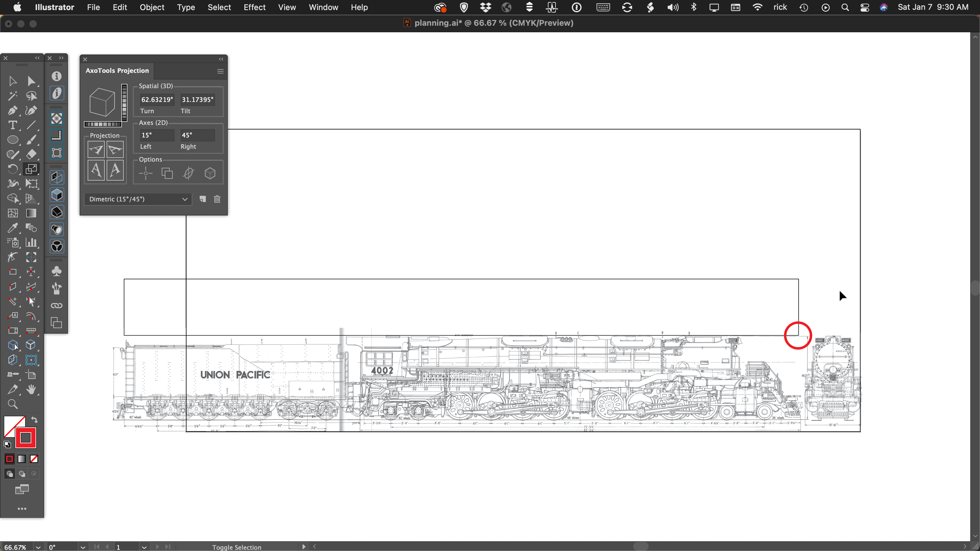Save the current projection preset
This screenshot has height=551, width=980.
pyautogui.click(x=202, y=199)
